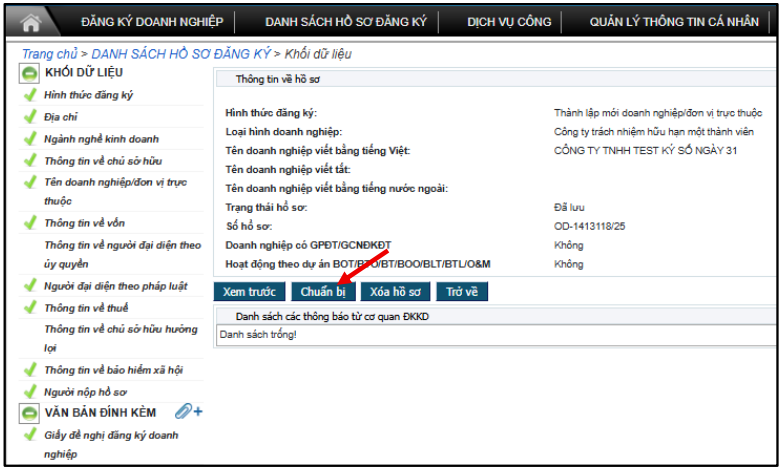
Task: Add attachment using the paperclip plus icon
Action: coord(189,411)
